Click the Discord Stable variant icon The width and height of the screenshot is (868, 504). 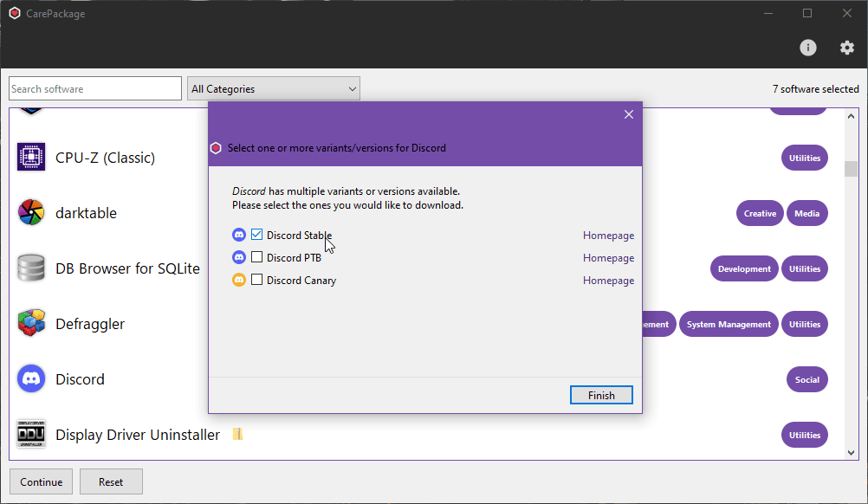point(238,236)
